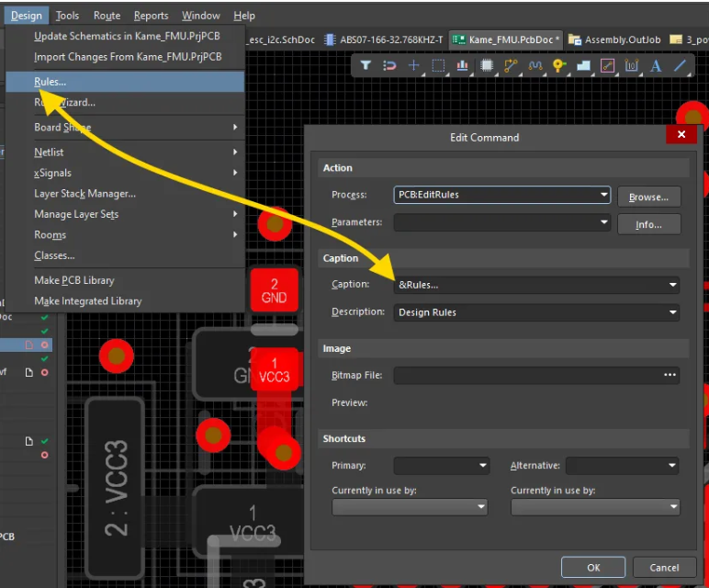709x588 pixels.
Task: Click the red VCC3 pad 1
Action: pyautogui.click(x=274, y=369)
